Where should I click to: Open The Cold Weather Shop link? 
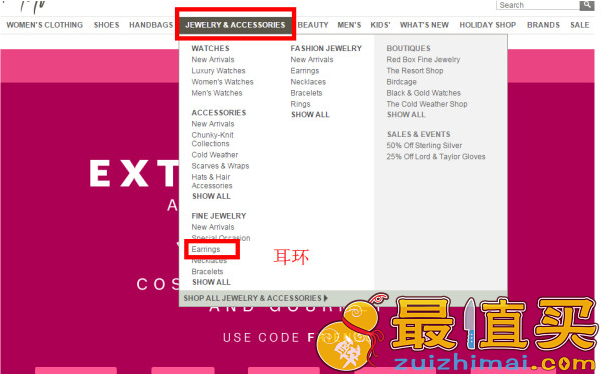(x=427, y=104)
